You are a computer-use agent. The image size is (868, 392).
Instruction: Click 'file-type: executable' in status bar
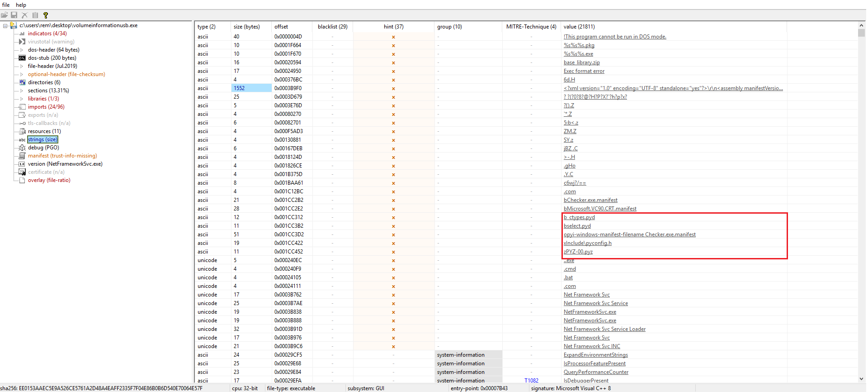[291, 388]
